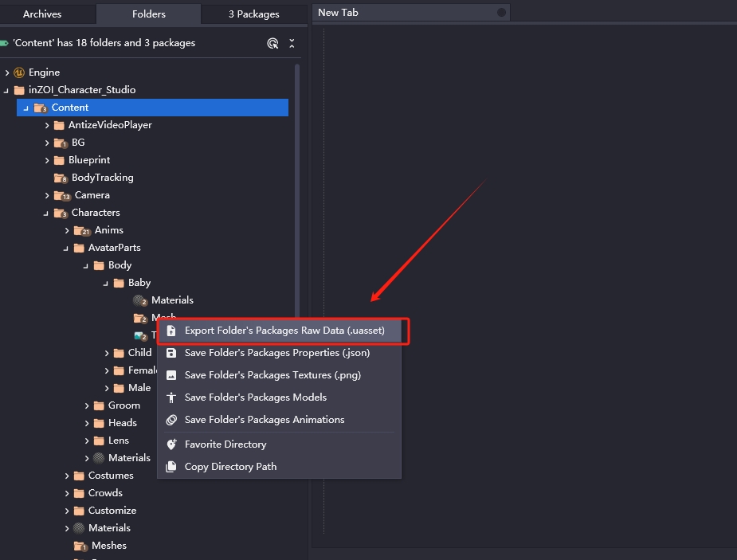
Task: Click the Meshes folder icon
Action: (x=80, y=546)
